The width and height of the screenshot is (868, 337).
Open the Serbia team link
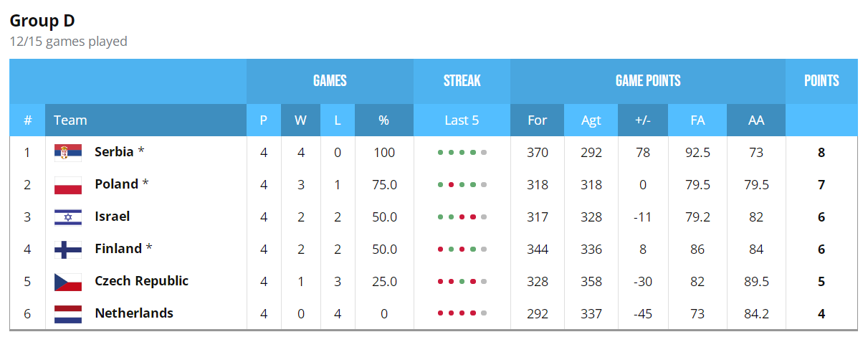114,152
